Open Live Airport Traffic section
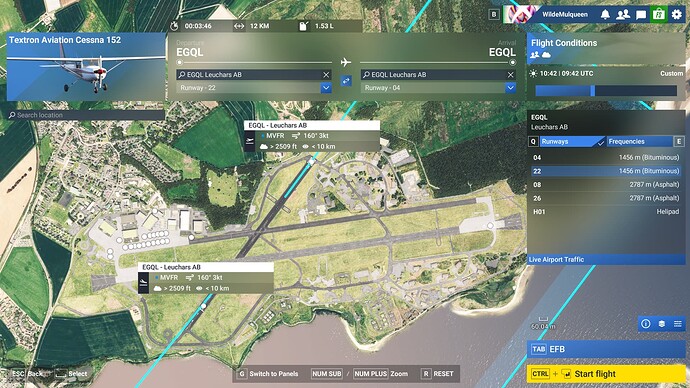 (x=606, y=260)
